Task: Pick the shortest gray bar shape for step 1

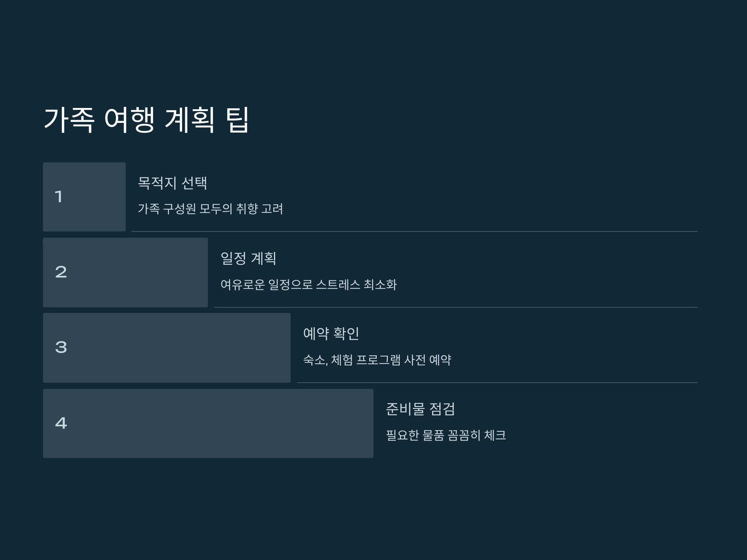Action: coord(84,197)
